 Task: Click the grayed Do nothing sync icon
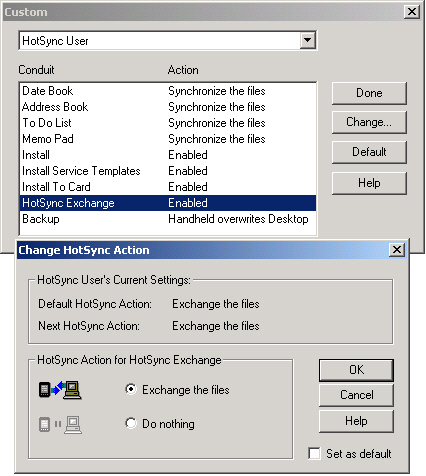coord(60,424)
